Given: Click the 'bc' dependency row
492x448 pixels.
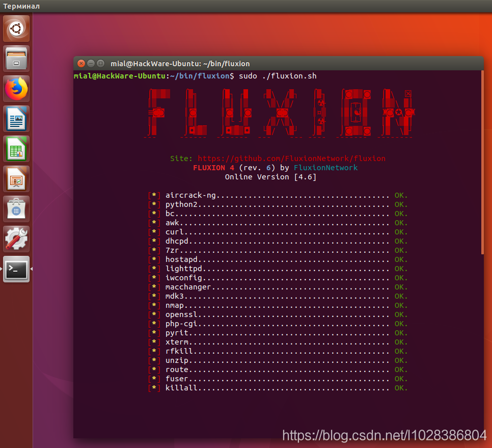Looking at the screenshot, I should pos(278,214).
